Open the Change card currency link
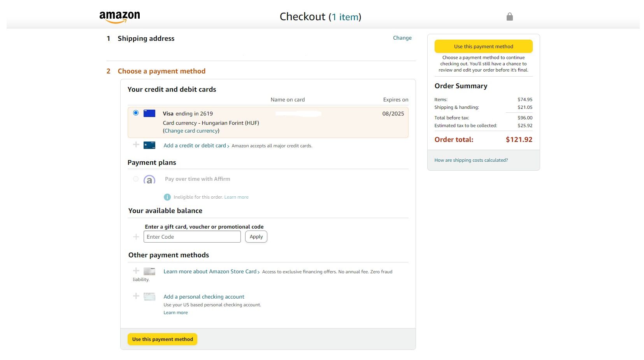This screenshot has width=644, height=360. pyautogui.click(x=191, y=131)
